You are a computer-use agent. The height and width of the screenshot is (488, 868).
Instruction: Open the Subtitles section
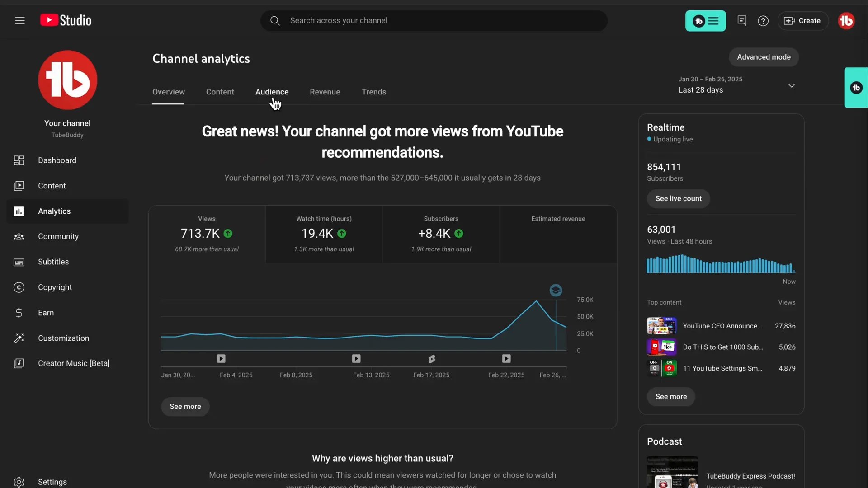pos(53,262)
